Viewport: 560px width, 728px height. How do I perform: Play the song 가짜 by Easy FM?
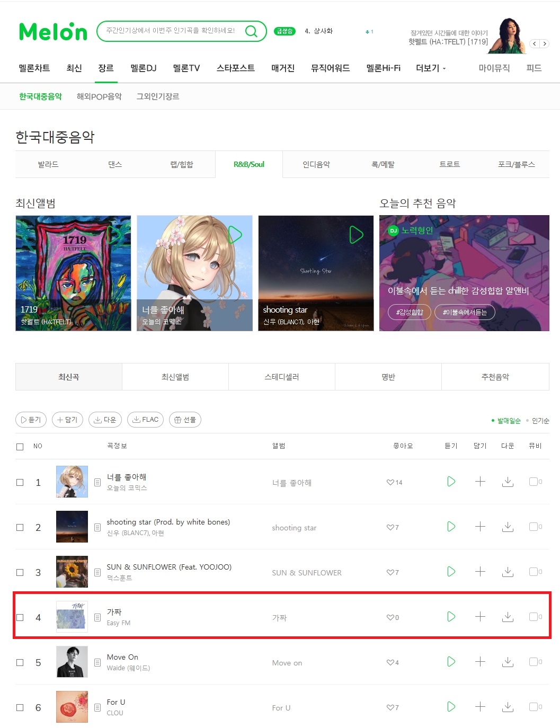click(451, 617)
